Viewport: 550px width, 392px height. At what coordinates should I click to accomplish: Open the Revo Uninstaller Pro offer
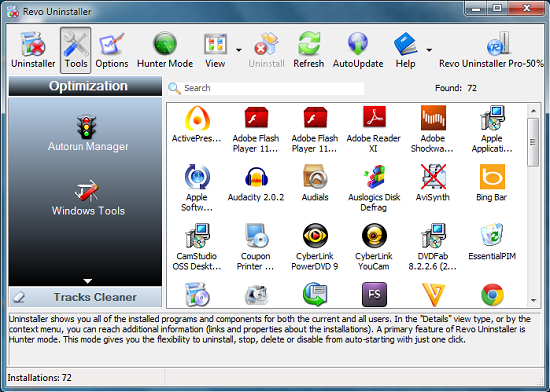pos(491,50)
